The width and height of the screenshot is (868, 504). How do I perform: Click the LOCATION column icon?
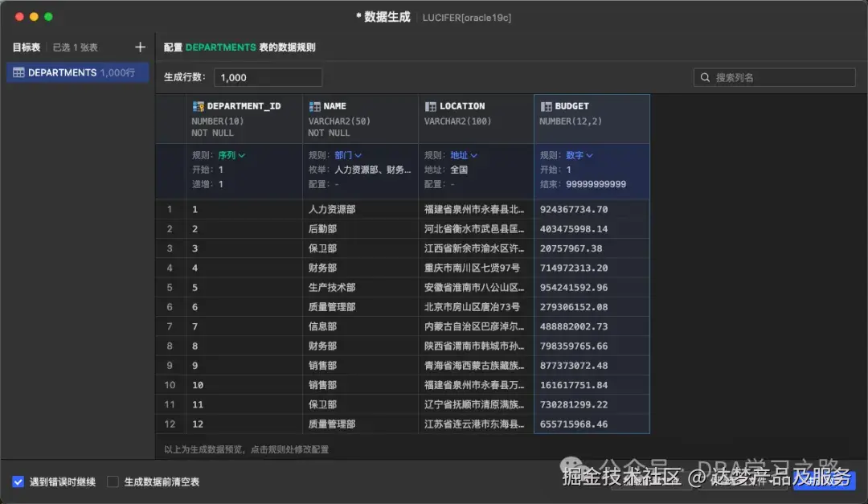click(430, 106)
